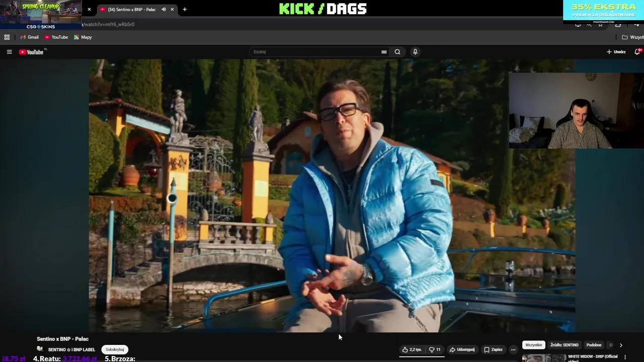644x362 pixels.
Task: Click the search magnifier button
Action: (397, 52)
